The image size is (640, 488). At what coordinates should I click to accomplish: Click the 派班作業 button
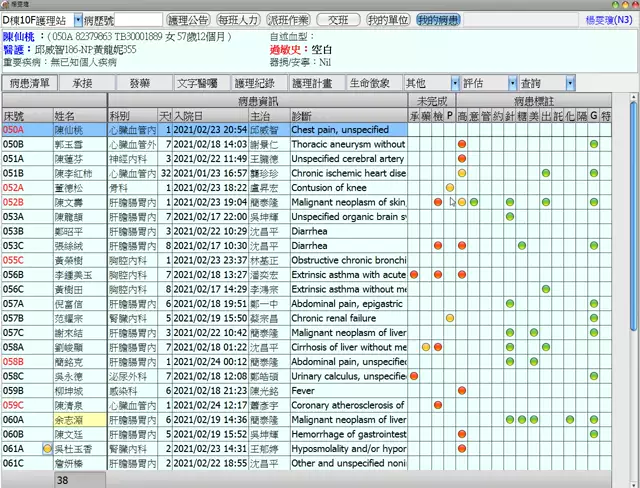tap(288, 20)
